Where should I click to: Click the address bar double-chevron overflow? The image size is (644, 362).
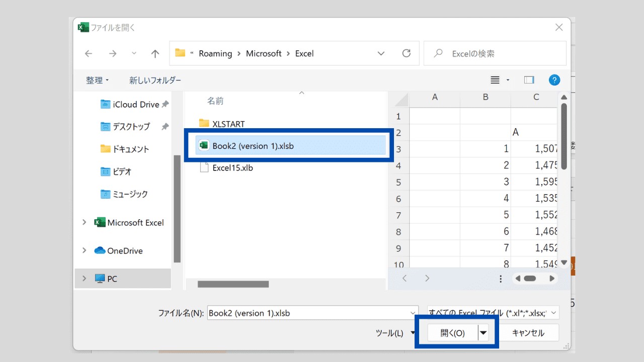pyautogui.click(x=192, y=53)
